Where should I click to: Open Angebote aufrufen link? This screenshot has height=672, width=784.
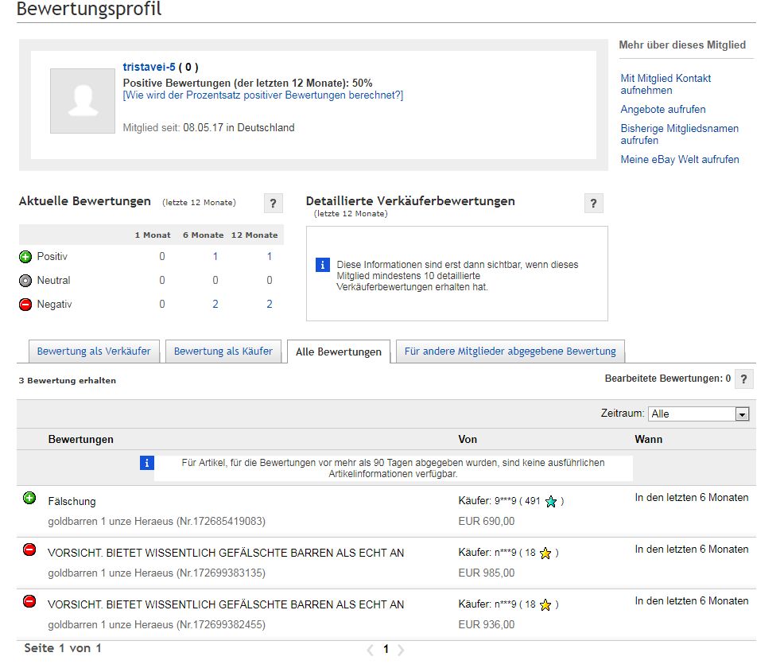[x=662, y=110]
